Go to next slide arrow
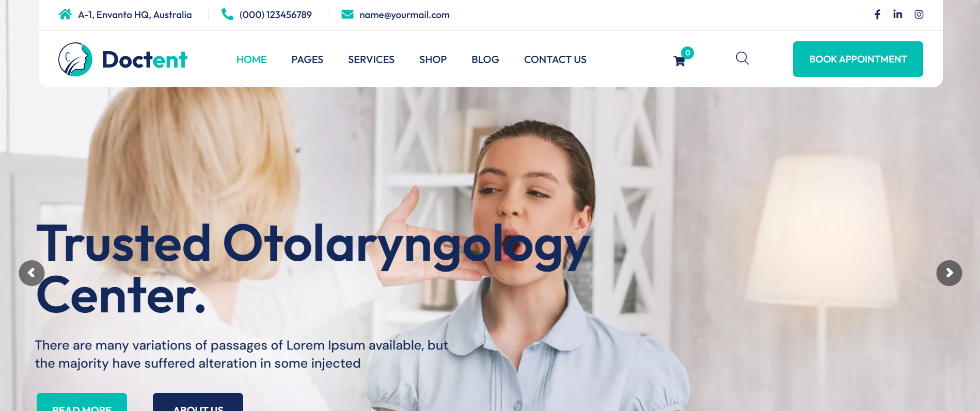Viewport: 980px width, 411px height. pyautogui.click(x=949, y=273)
